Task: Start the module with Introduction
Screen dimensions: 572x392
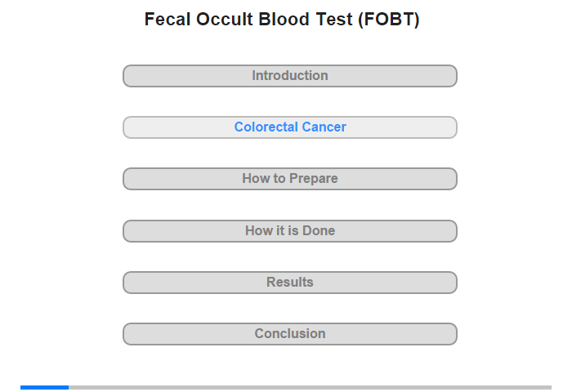Action: 289,76
